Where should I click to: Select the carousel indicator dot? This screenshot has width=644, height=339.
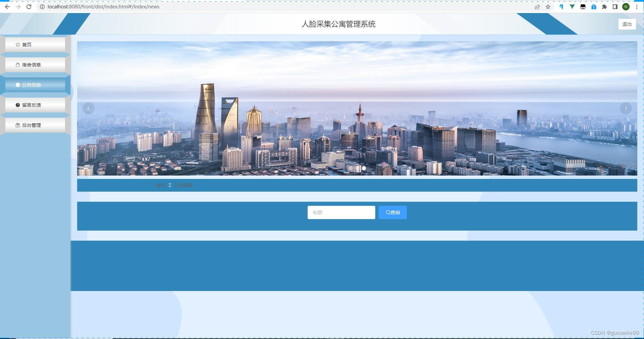pos(364,168)
